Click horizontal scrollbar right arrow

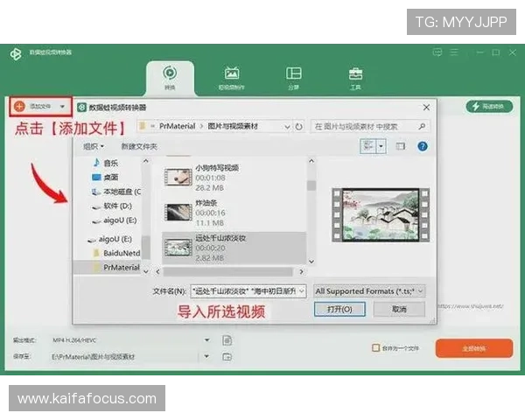coord(301,271)
